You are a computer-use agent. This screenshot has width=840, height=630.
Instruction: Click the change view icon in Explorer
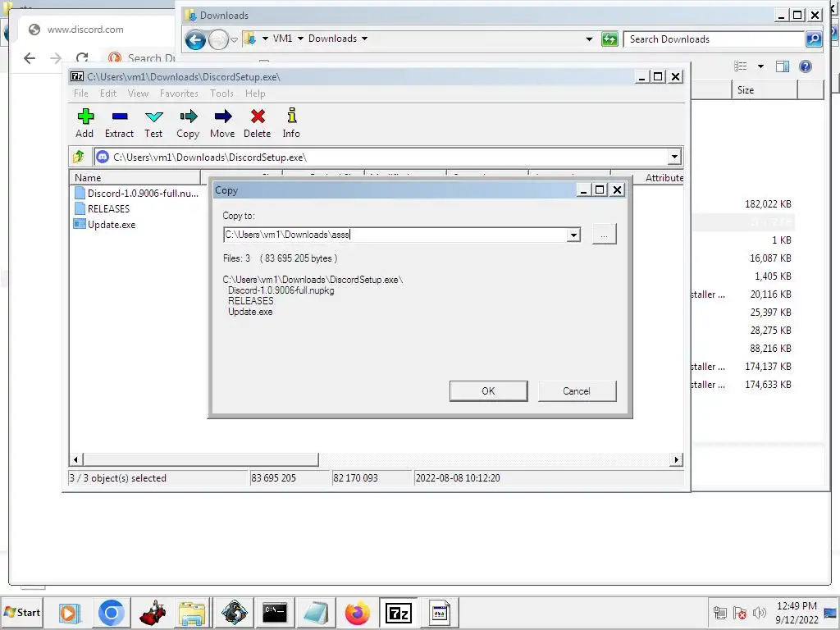click(741, 66)
